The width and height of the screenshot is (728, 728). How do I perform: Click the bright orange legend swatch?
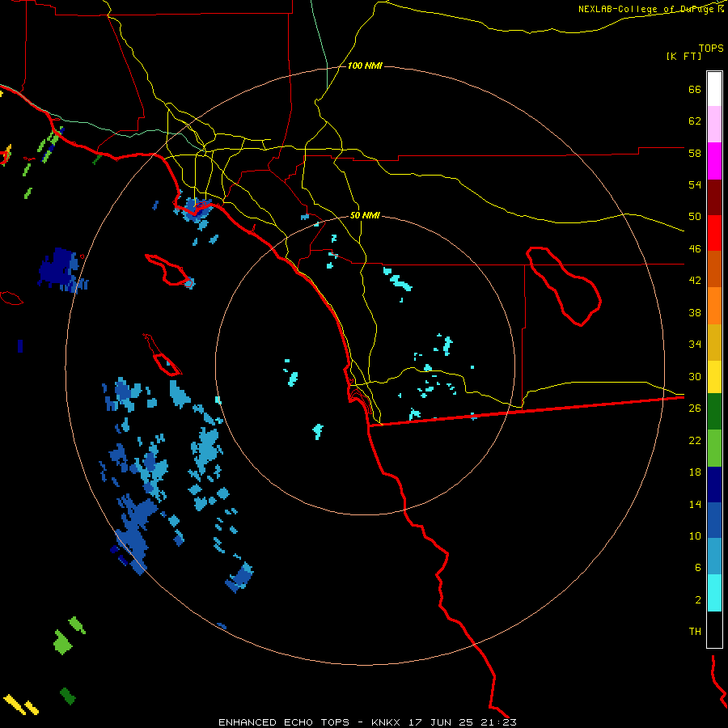714,306
